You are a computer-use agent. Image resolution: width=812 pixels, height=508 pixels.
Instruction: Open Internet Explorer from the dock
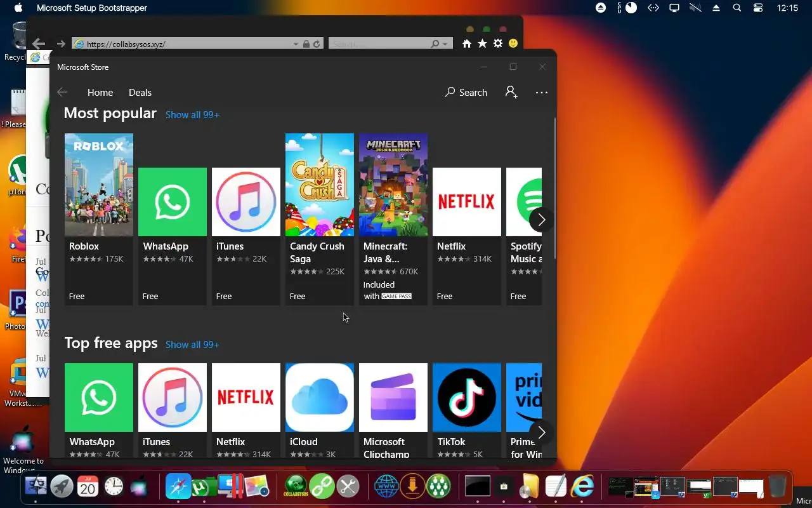click(x=582, y=486)
